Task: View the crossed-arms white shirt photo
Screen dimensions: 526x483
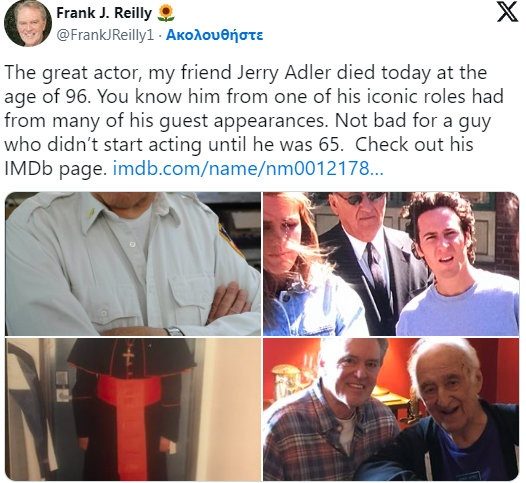Action: 133,264
